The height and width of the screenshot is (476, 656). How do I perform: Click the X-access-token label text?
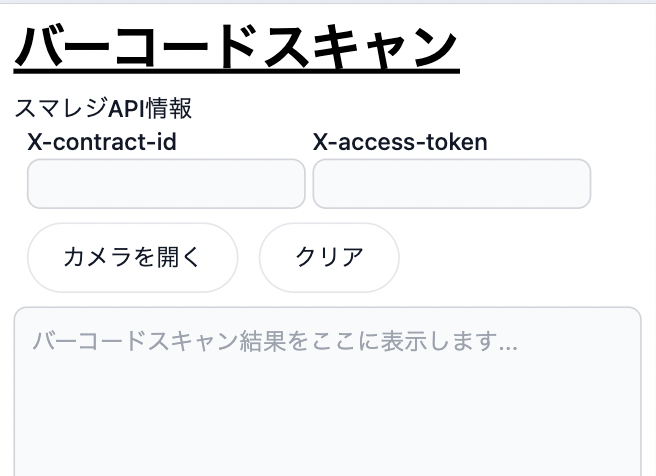[x=400, y=142]
